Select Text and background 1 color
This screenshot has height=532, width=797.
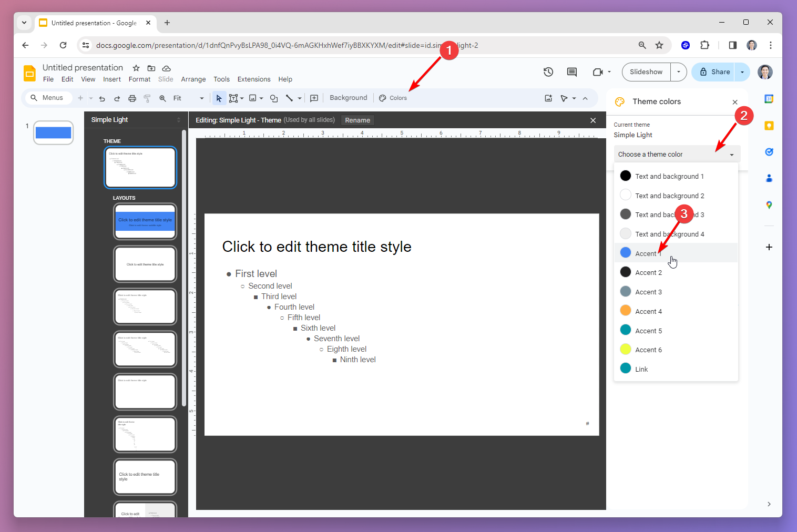pos(676,176)
